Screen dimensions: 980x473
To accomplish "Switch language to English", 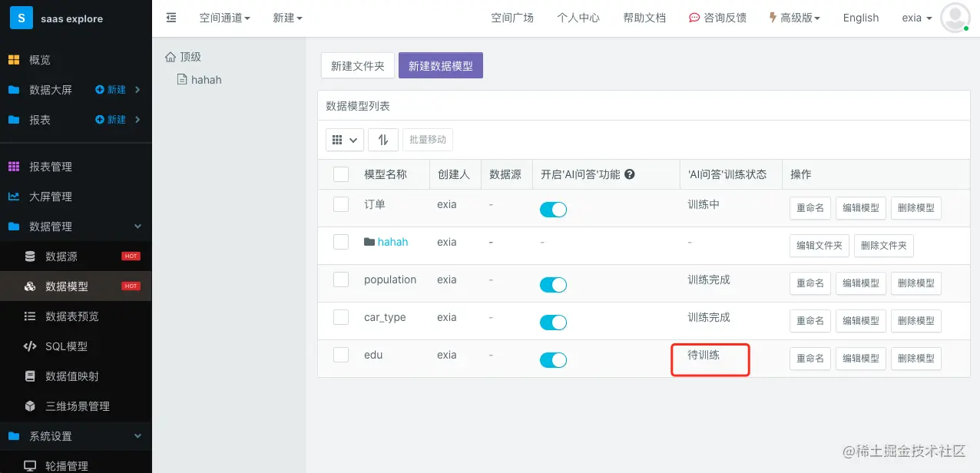I will pos(860,18).
